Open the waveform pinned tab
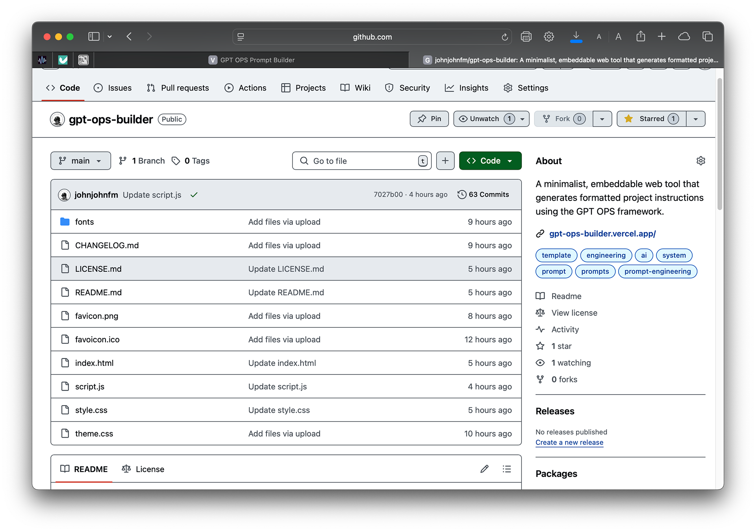 click(x=43, y=60)
